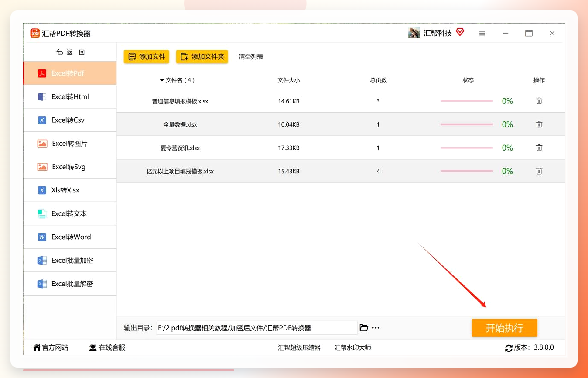
Task: Click the 17.33KB file size cell
Action: pyautogui.click(x=289, y=148)
